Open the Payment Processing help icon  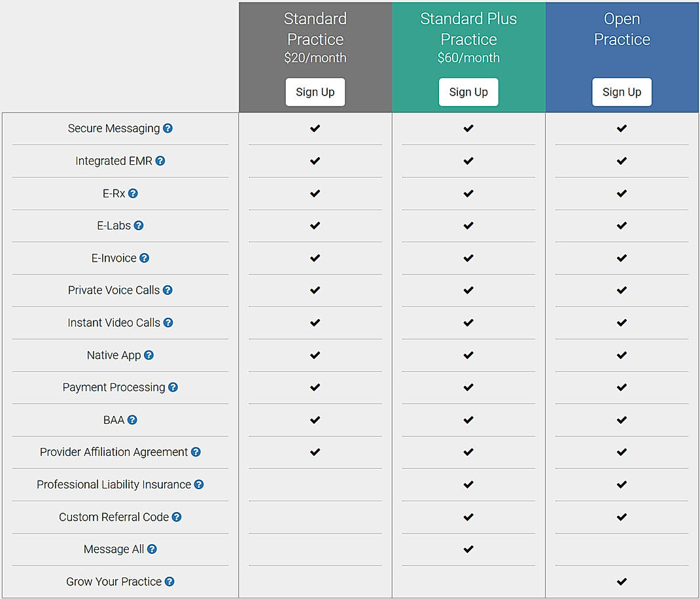coord(172,387)
